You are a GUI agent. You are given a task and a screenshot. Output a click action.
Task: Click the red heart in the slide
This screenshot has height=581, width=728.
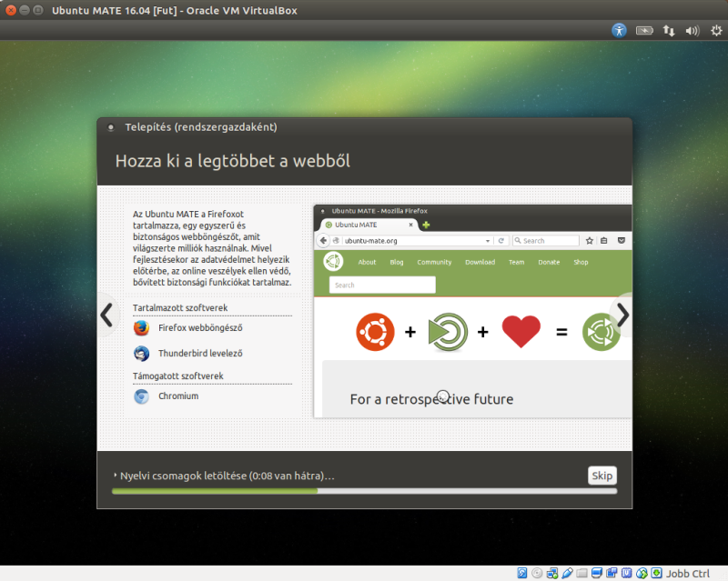click(521, 331)
